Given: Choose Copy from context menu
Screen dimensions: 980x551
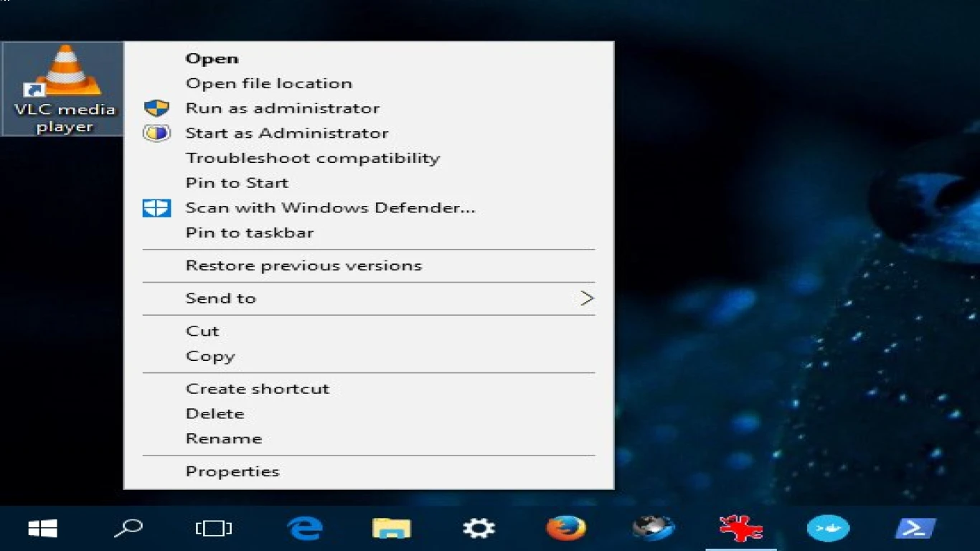Looking at the screenshot, I should tap(210, 357).
